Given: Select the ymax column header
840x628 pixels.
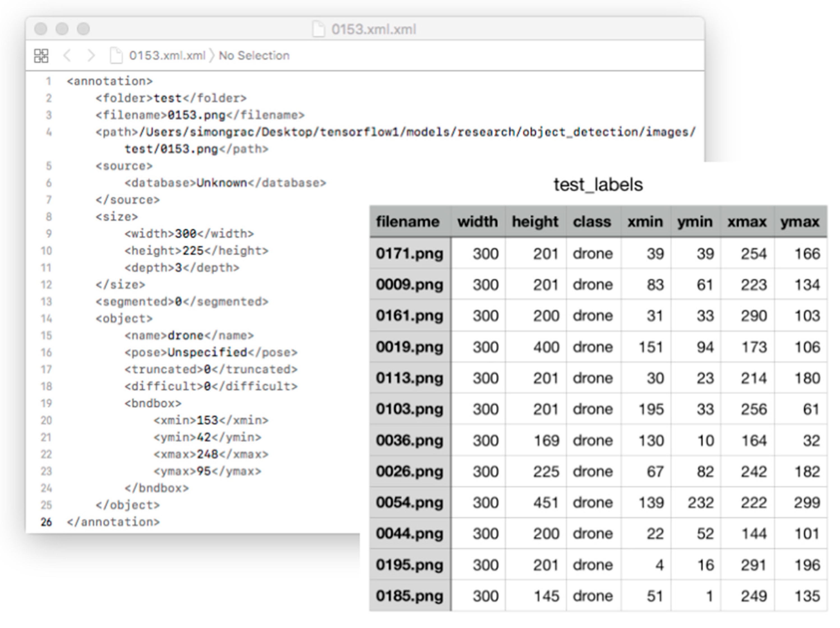Looking at the screenshot, I should click(800, 222).
